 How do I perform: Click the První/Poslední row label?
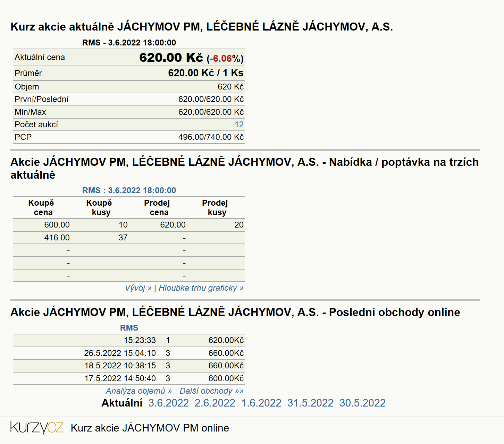coord(42,99)
